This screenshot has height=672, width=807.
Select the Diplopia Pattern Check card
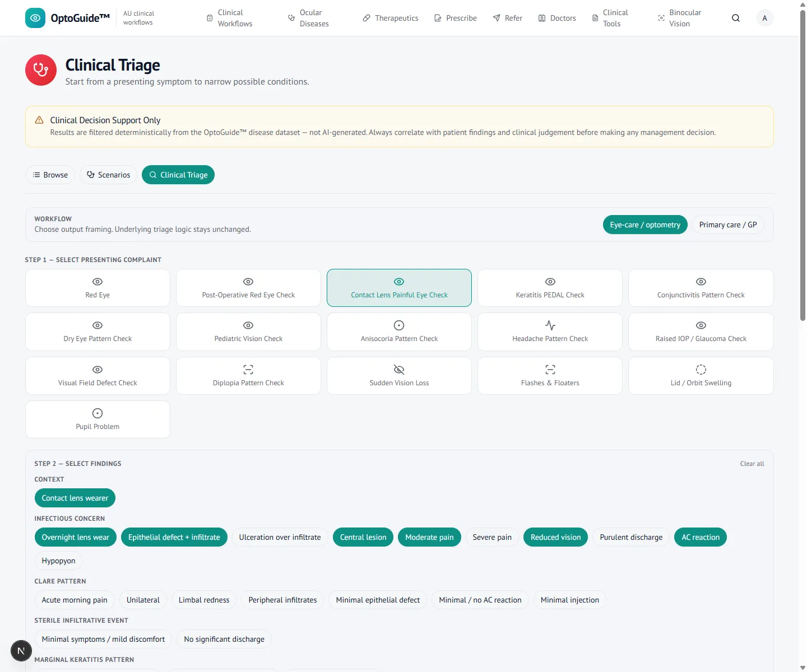[248, 376]
